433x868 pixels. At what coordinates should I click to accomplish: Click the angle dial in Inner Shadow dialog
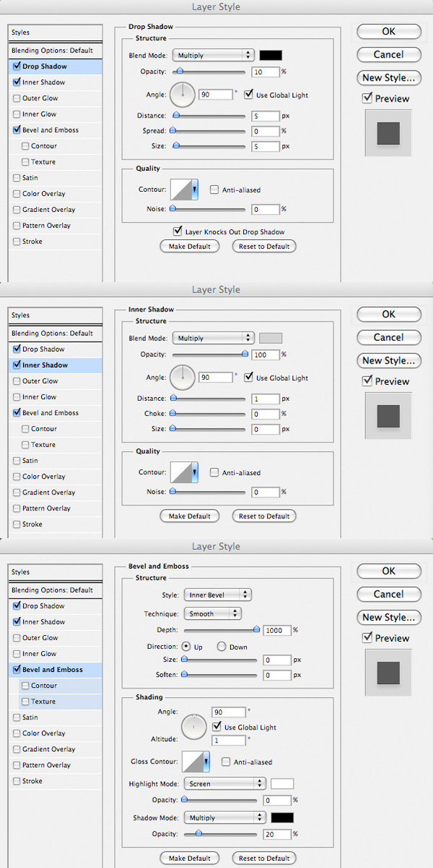pyautogui.click(x=183, y=376)
